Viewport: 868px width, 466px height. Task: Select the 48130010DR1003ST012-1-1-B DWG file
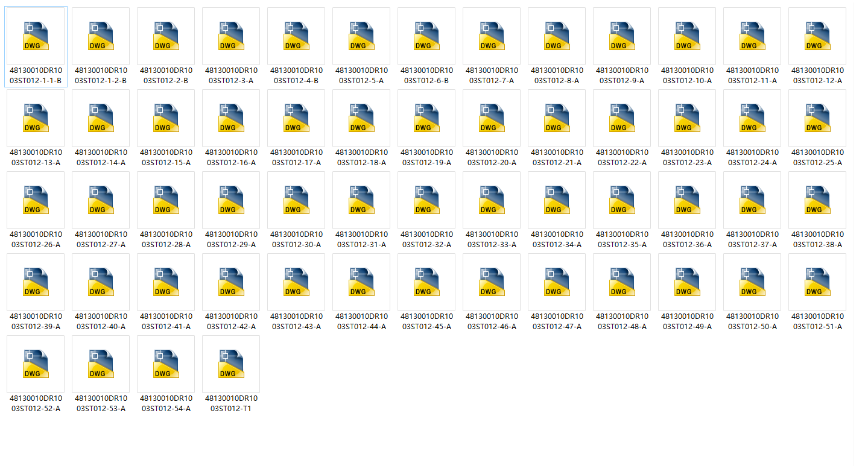pos(36,36)
